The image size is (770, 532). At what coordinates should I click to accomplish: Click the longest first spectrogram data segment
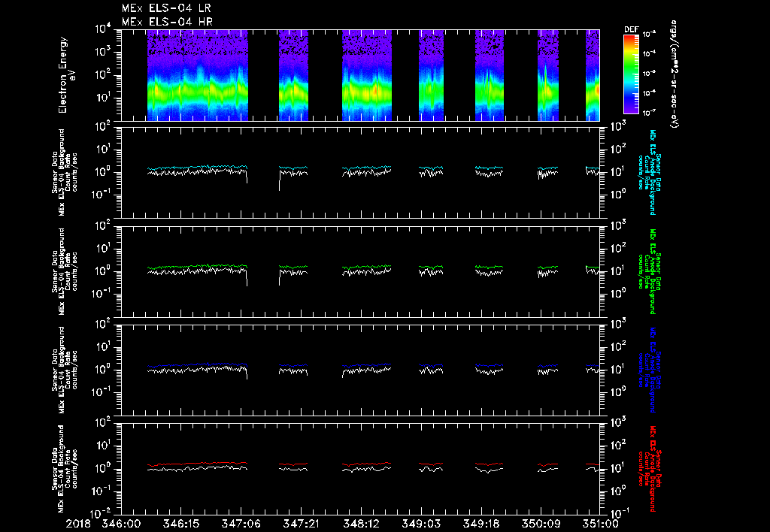click(198, 75)
